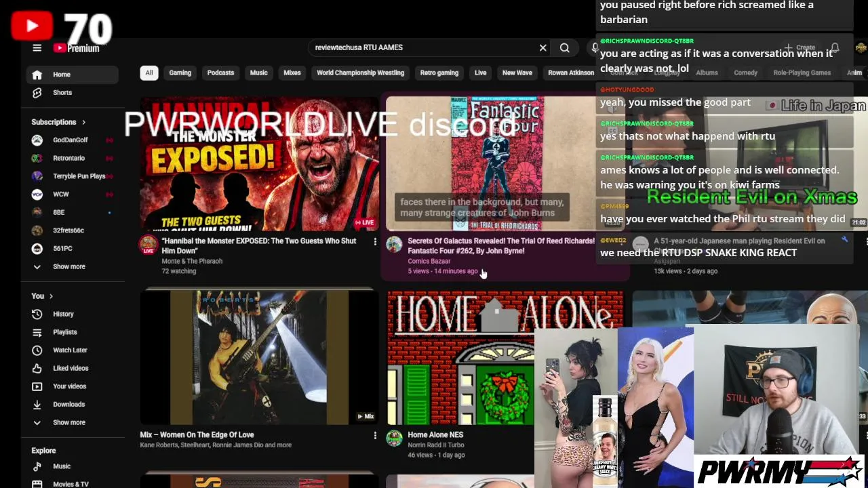Click Mix – Women On The Edge title

pyautogui.click(x=197, y=434)
